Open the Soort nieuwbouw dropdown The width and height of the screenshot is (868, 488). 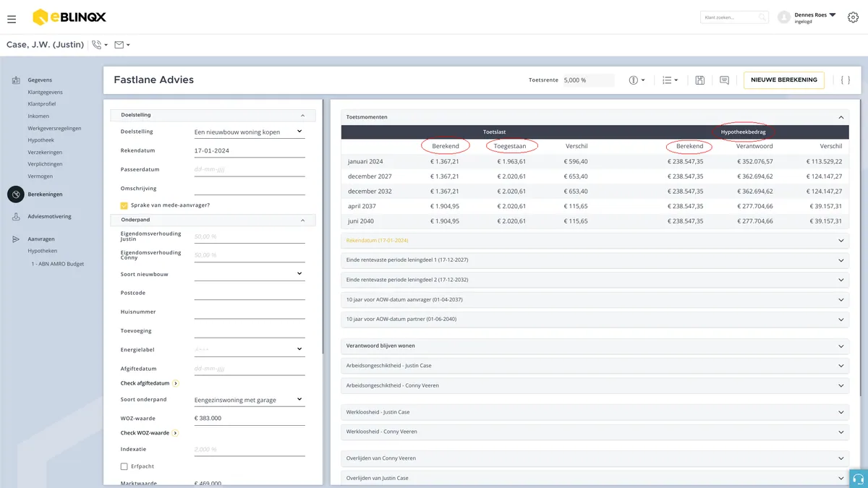pyautogui.click(x=250, y=274)
